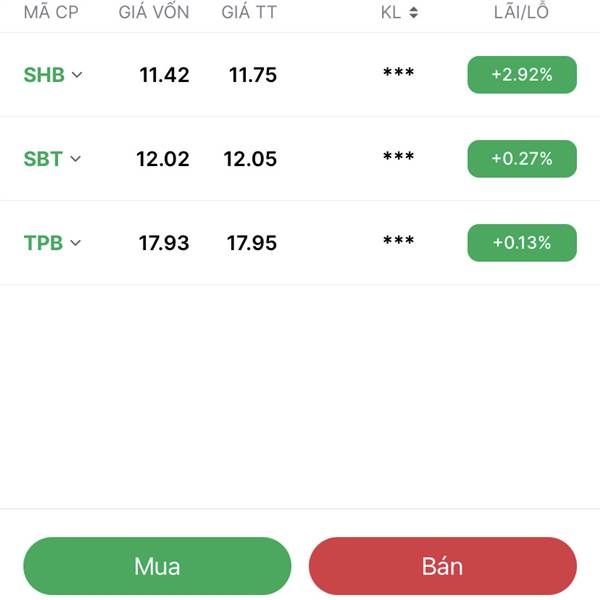Expand the SBT stock row chevron
600x600 pixels.
[76, 158]
